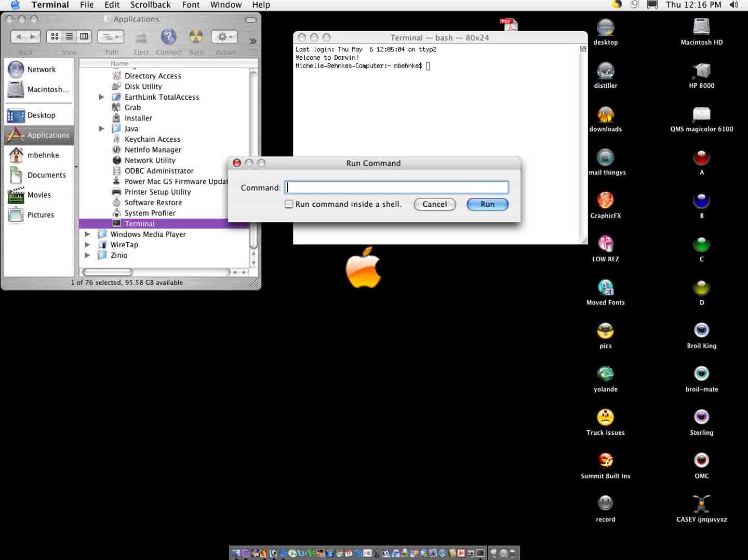Screen dimensions: 748x560
Task: Expand the Zinio folder
Action: (x=87, y=255)
